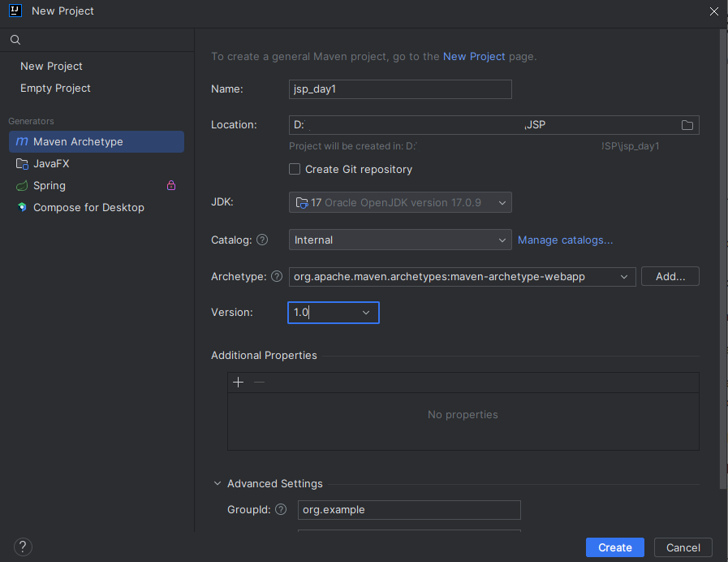Viewport: 728px width, 562px height.
Task: Click the pink lock icon beside Spring
Action: (171, 185)
